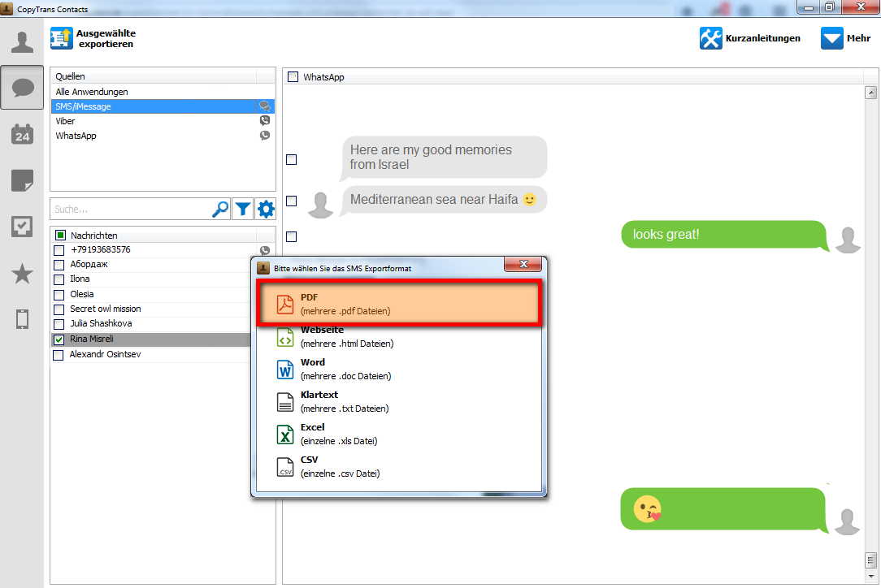This screenshot has height=588, width=881.
Task: Click the WhatsApp app icon in Quellen
Action: point(265,136)
